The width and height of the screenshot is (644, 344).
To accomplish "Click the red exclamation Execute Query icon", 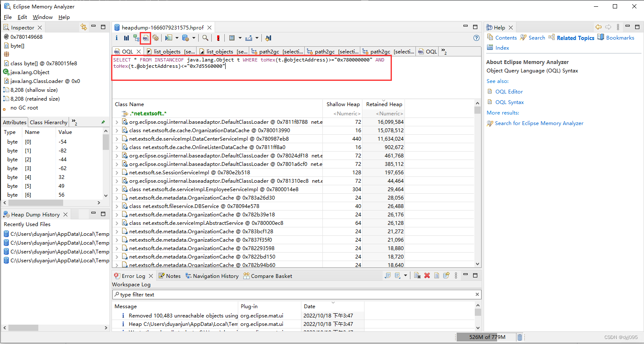I will point(218,38).
